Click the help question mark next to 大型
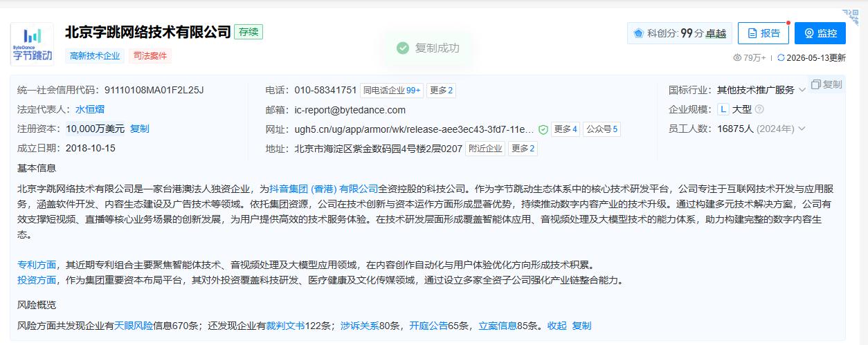This screenshot has width=868, height=345. (759, 109)
